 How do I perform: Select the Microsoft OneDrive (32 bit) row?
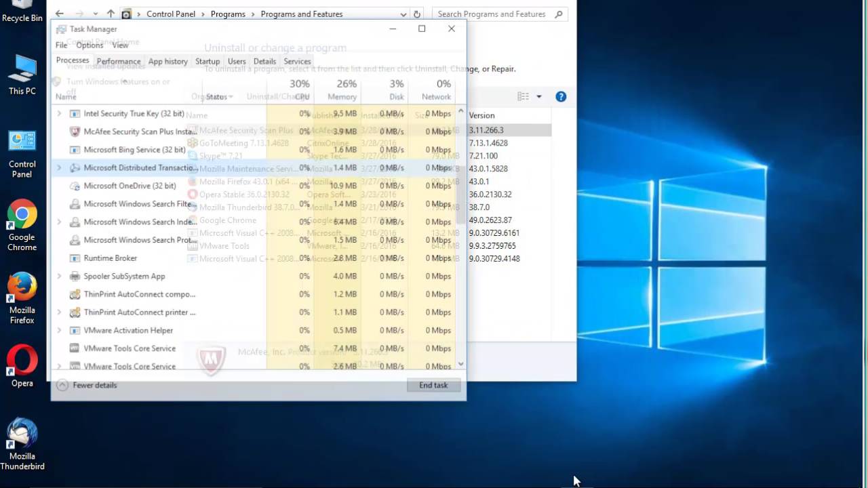pyautogui.click(x=254, y=186)
